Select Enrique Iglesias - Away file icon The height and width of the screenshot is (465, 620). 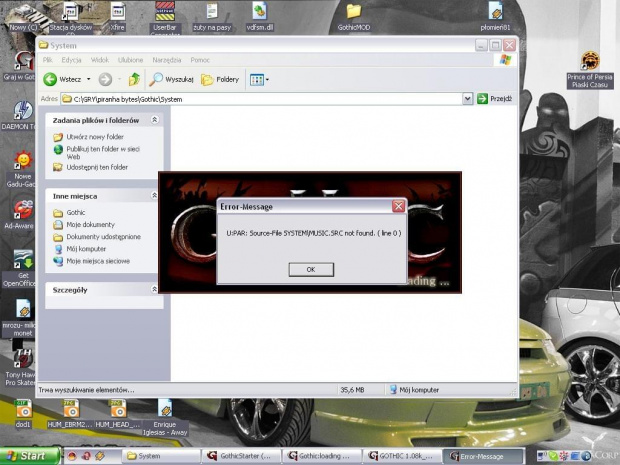point(165,417)
